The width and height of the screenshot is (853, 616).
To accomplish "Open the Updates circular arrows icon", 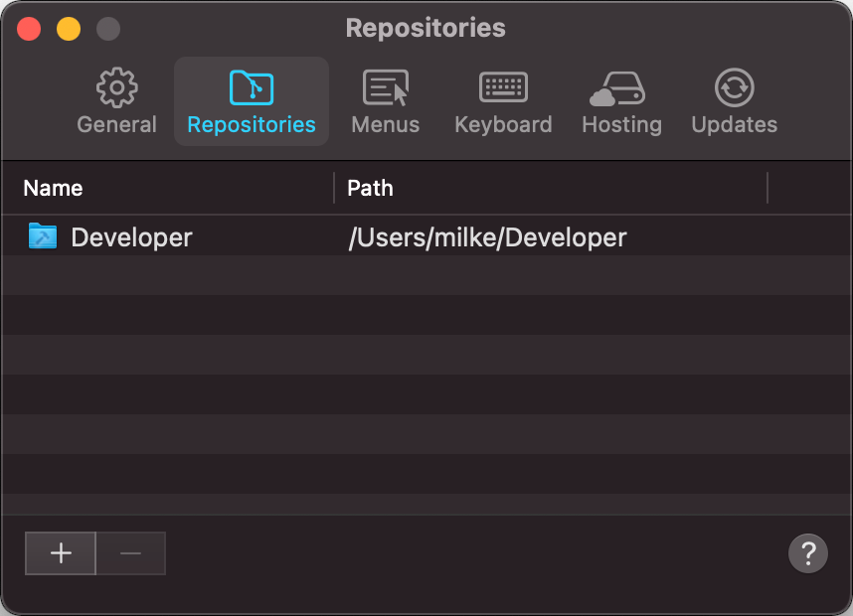I will (734, 87).
